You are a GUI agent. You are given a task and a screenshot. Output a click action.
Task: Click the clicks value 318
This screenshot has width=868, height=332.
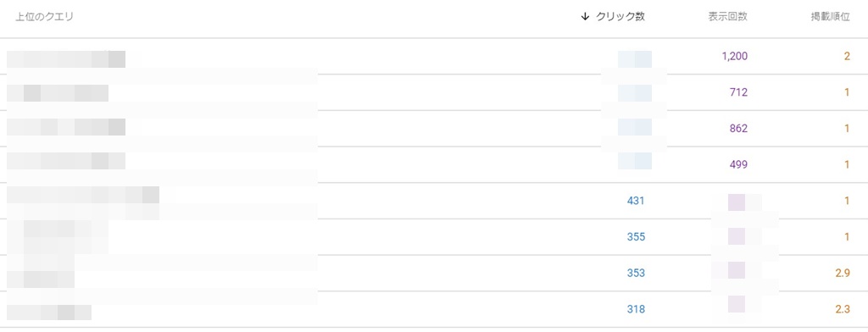pos(636,309)
